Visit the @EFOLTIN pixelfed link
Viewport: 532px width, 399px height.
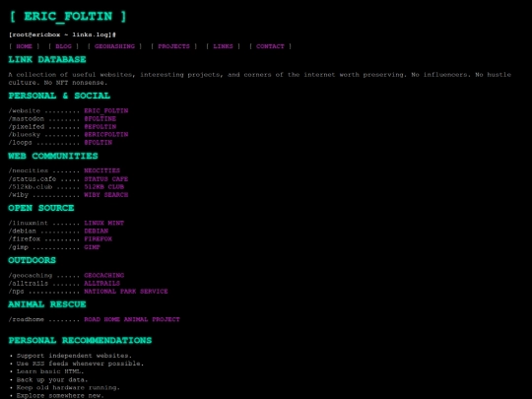[x=100, y=126]
